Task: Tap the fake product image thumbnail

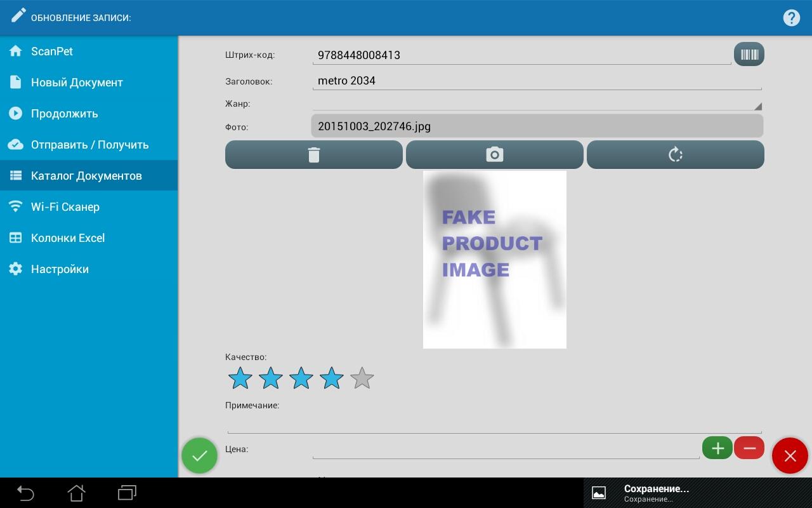Action: coord(495,260)
